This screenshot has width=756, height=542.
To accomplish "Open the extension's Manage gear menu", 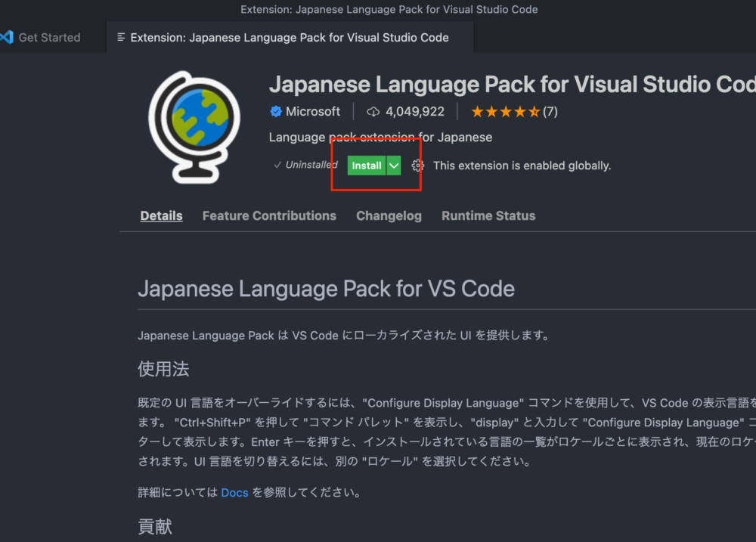I will click(417, 166).
